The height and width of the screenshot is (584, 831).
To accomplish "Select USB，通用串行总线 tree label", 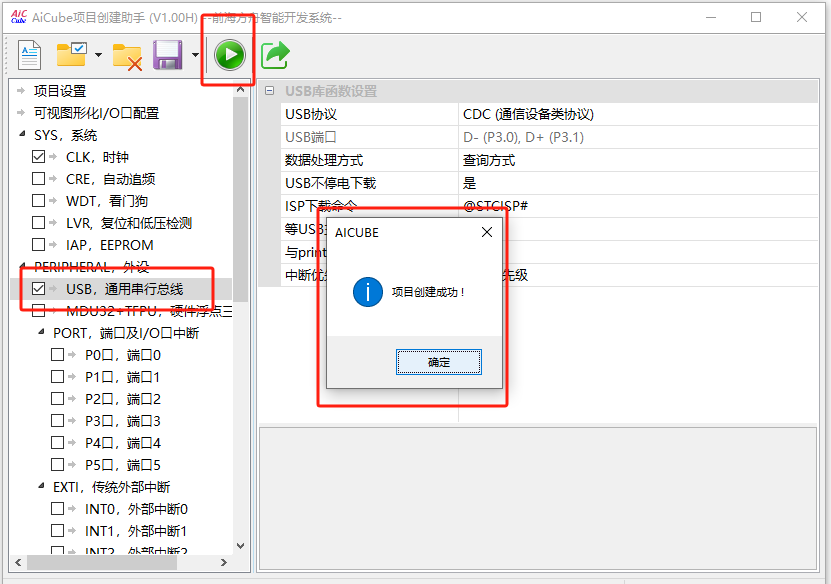I will click(x=125, y=289).
